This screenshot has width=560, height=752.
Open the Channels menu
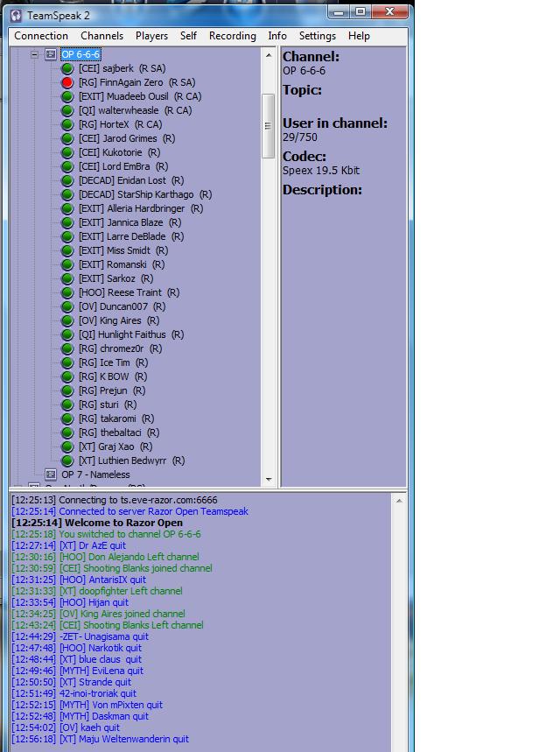click(x=101, y=36)
